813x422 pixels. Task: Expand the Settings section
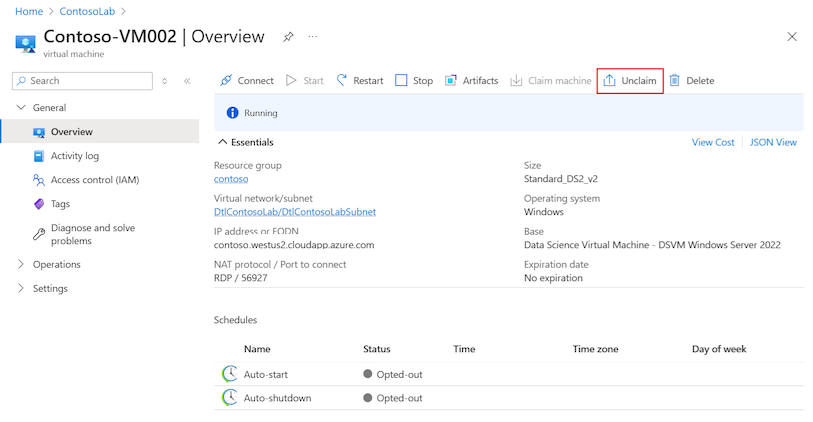click(23, 289)
